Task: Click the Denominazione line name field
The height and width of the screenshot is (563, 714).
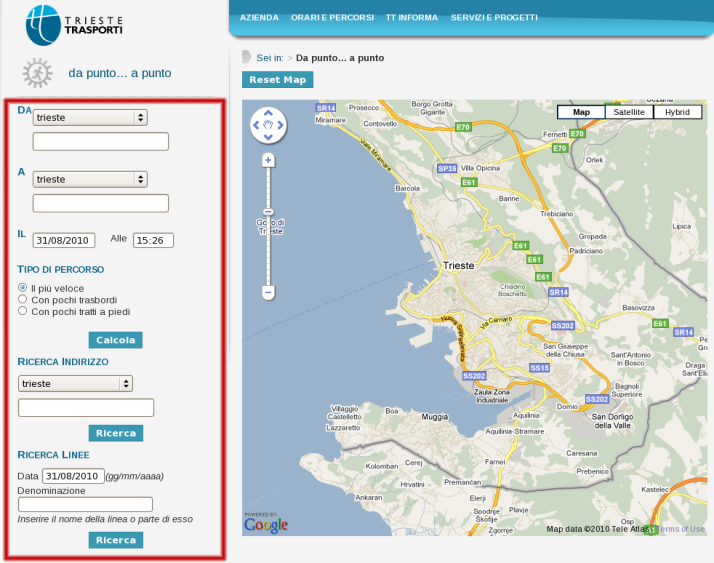Action: [x=85, y=505]
